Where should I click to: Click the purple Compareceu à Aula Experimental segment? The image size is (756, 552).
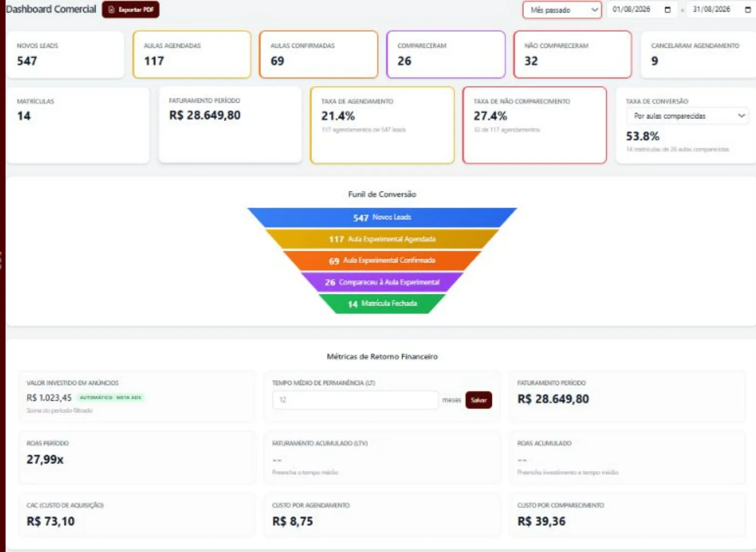[382, 282]
